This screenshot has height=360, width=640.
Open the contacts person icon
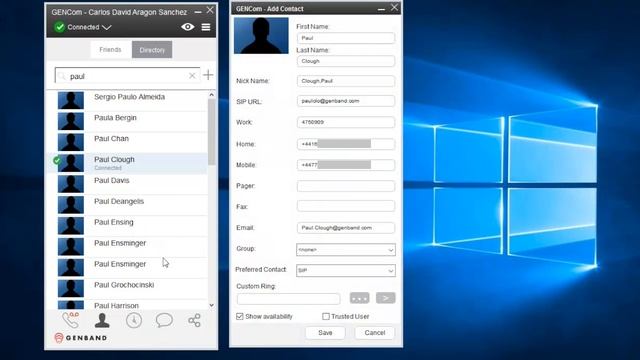click(x=102, y=320)
